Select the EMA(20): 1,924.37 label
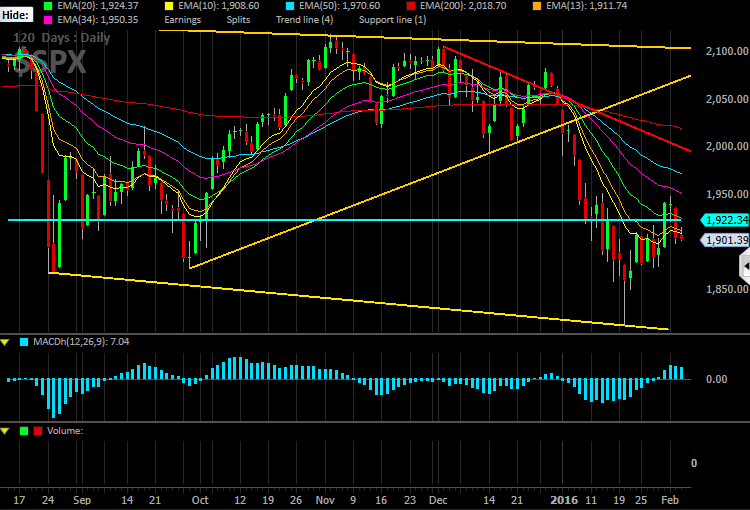This screenshot has width=750, height=510. [x=98, y=6]
